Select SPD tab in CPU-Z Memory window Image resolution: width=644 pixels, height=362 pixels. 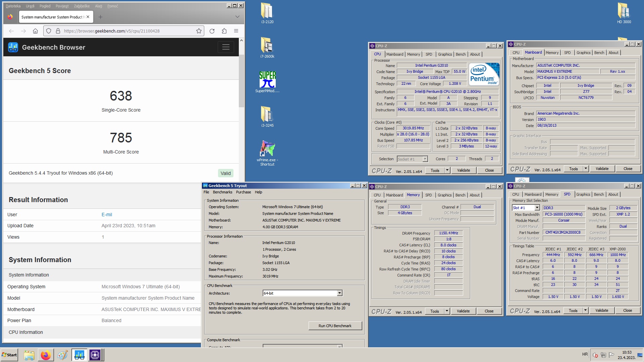tap(428, 195)
